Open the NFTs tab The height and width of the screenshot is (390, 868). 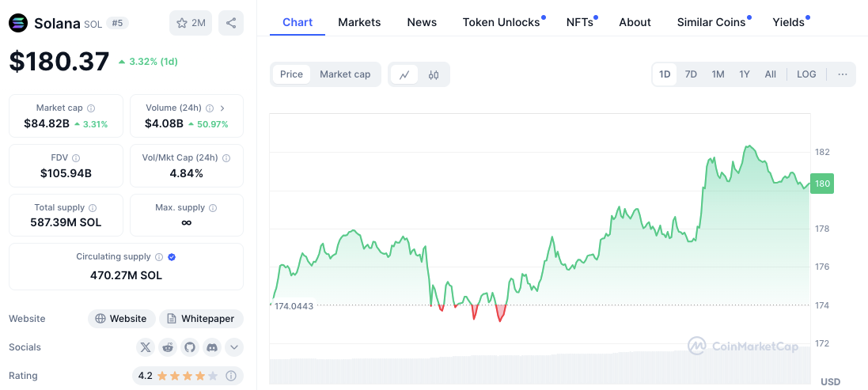(x=579, y=23)
